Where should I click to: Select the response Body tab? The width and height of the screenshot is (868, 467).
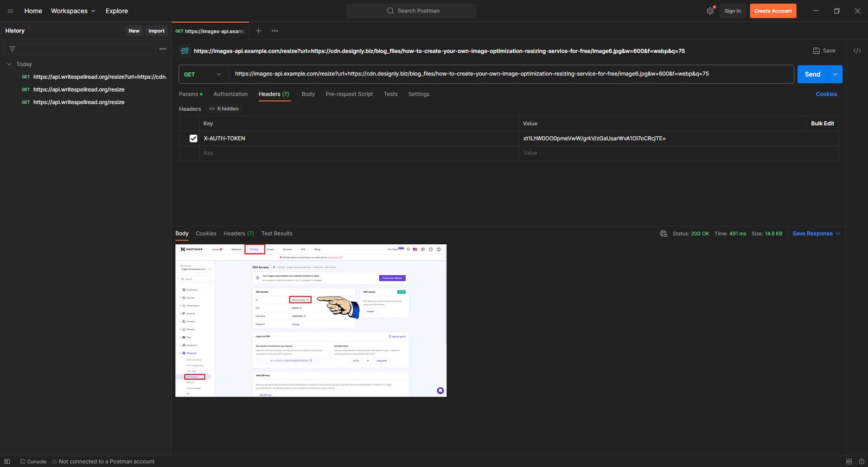point(182,233)
